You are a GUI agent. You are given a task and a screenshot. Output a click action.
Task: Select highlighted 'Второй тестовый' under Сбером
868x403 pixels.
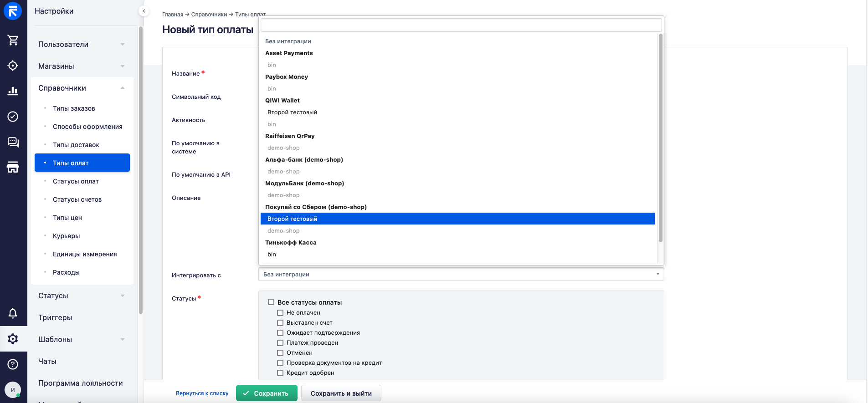click(x=458, y=219)
